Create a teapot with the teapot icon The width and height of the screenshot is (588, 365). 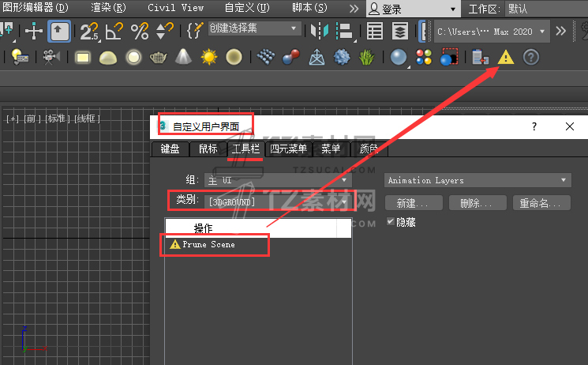159,58
